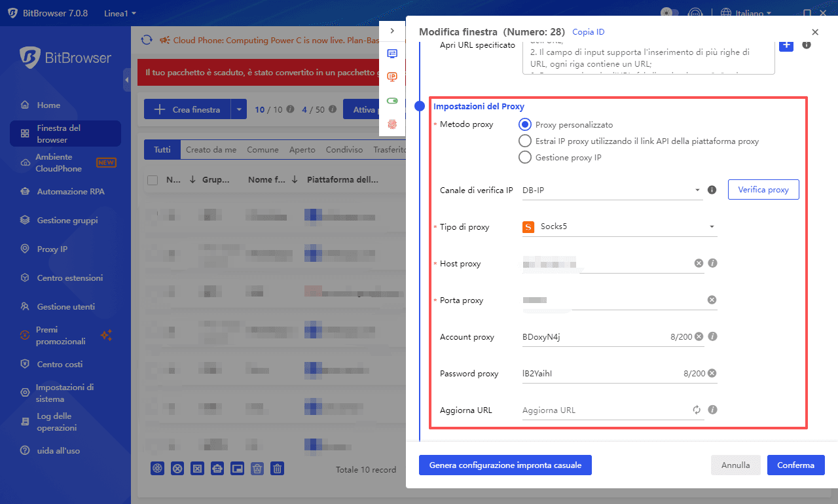Open preferences section via blue monitor icon
Viewport: 838px width, 504px height.
[392, 54]
